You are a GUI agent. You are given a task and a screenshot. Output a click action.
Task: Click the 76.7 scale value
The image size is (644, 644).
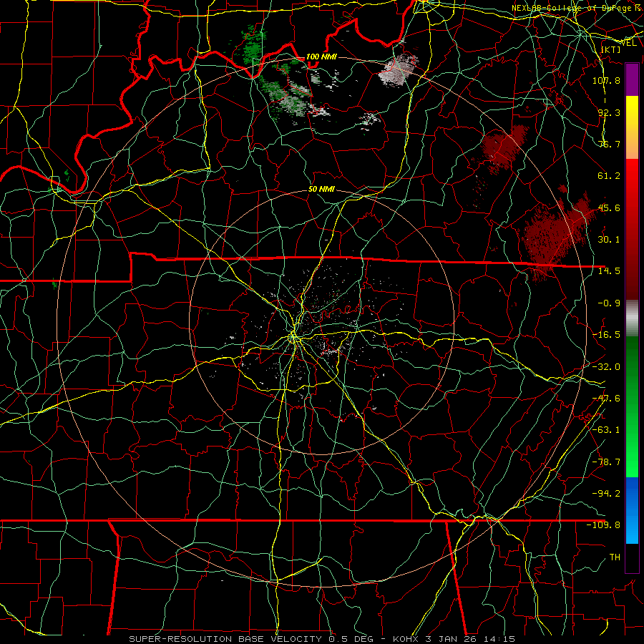[609, 144]
